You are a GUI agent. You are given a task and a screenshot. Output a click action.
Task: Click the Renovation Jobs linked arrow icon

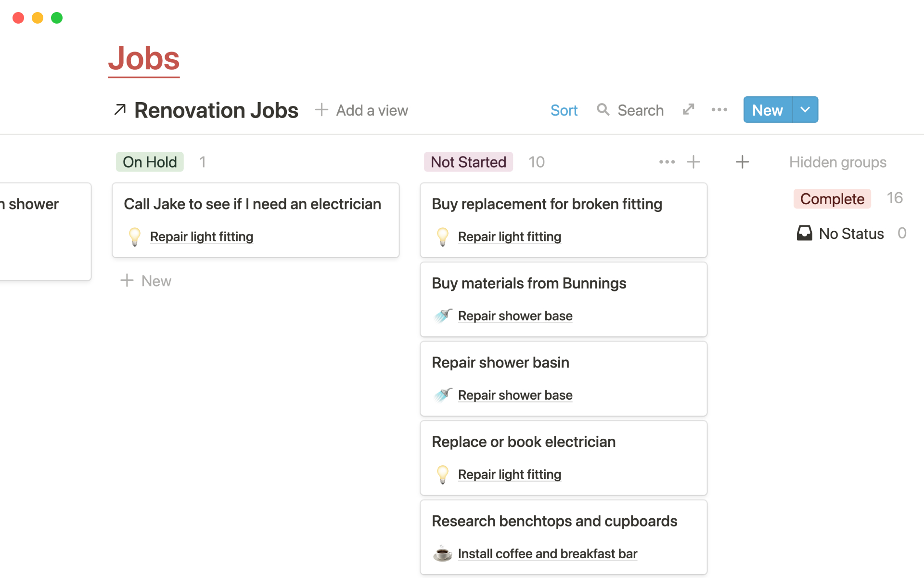pos(120,110)
